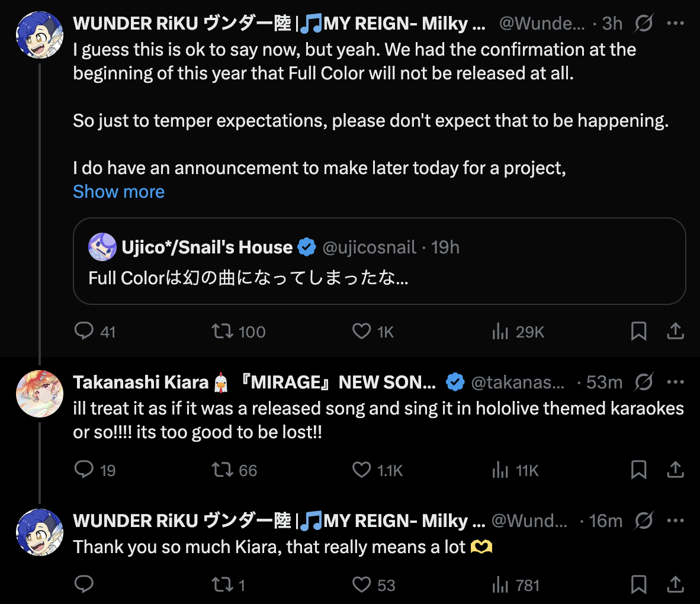This screenshot has width=700, height=604.
Task: Reply to Takanashi Kiara's tweet
Action: tap(84, 470)
